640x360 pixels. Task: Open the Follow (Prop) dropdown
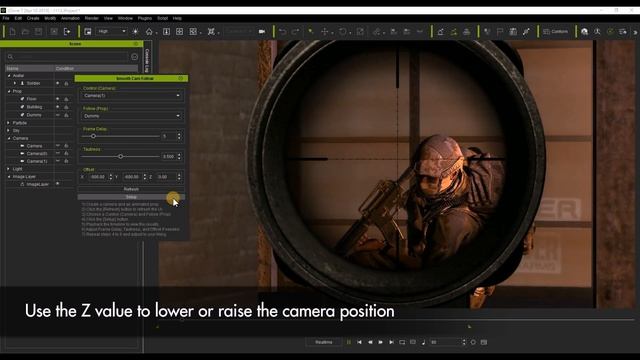(131, 116)
